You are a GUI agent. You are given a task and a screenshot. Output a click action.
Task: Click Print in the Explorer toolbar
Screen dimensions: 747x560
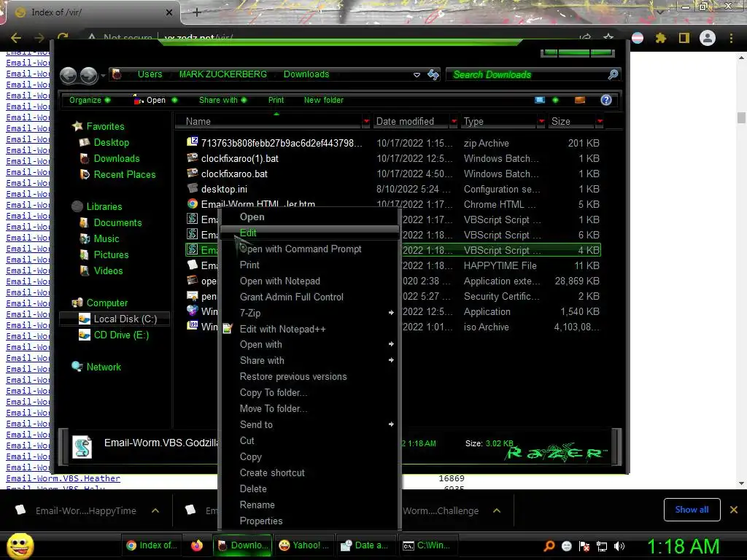276,100
